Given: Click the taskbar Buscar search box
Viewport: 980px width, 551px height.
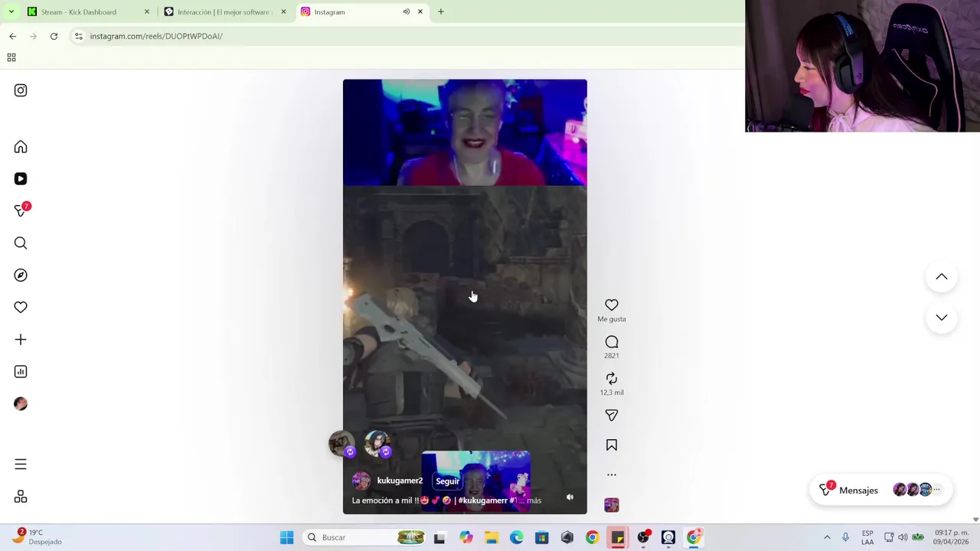Looking at the screenshot, I should pos(365,537).
